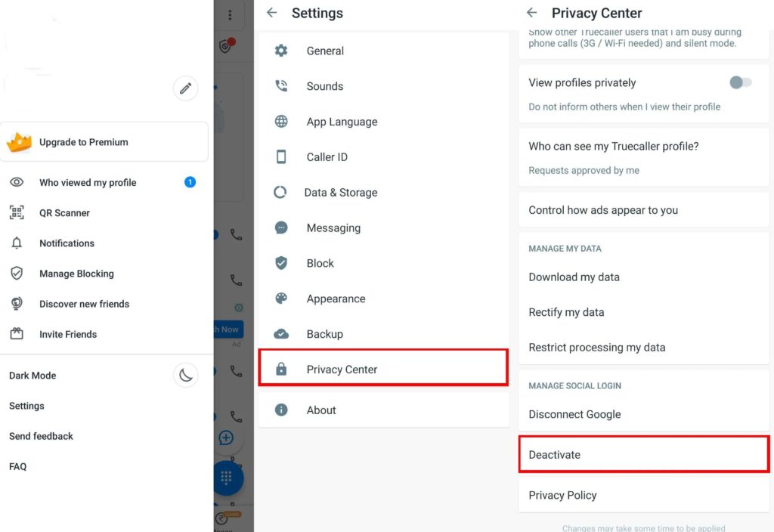Tap the shield Manage Blocking icon
This screenshot has width=774, height=532.
[17, 273]
